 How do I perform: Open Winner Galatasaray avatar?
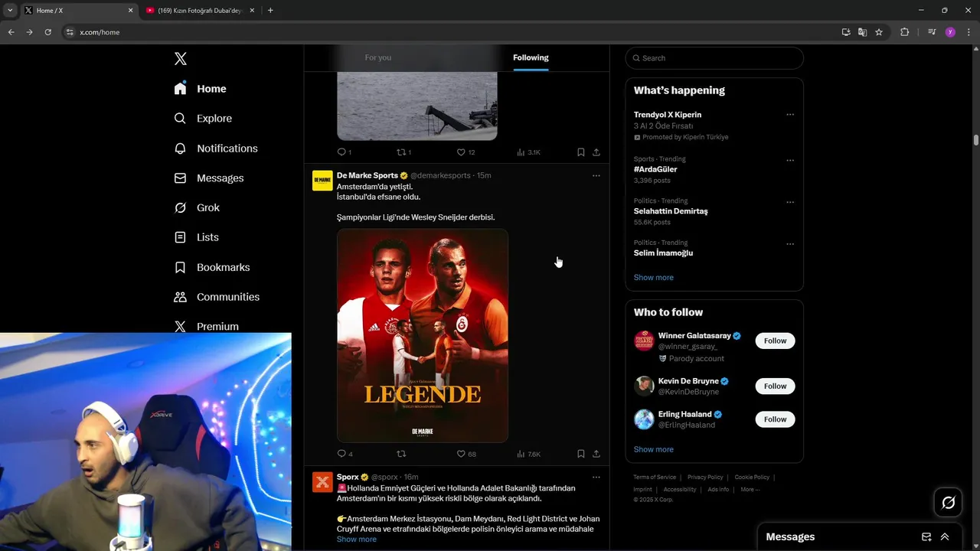pos(644,341)
